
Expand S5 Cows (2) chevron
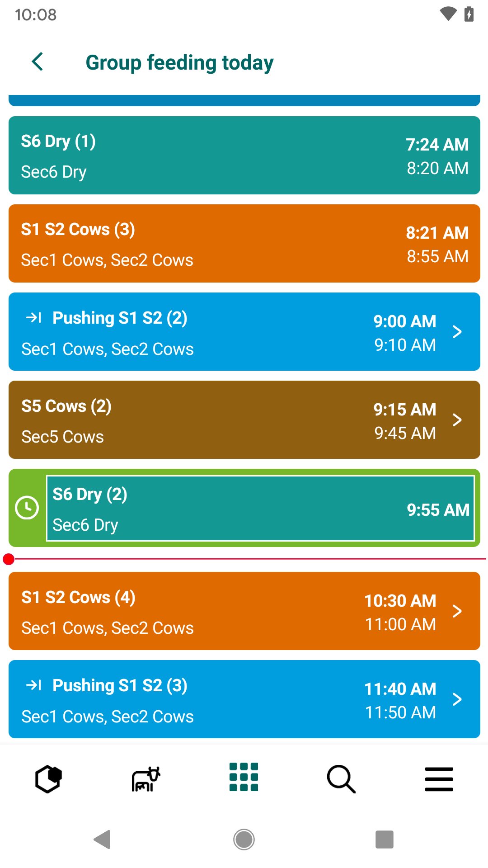tap(457, 420)
